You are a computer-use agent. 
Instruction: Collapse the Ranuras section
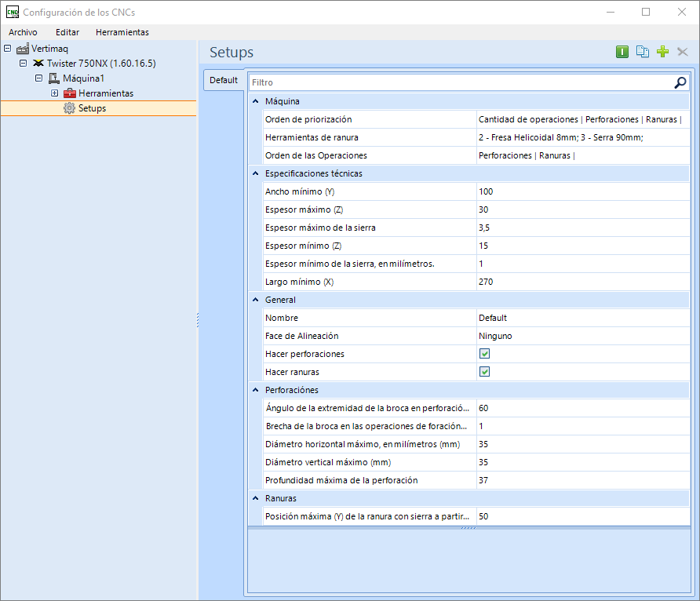pyautogui.click(x=255, y=498)
